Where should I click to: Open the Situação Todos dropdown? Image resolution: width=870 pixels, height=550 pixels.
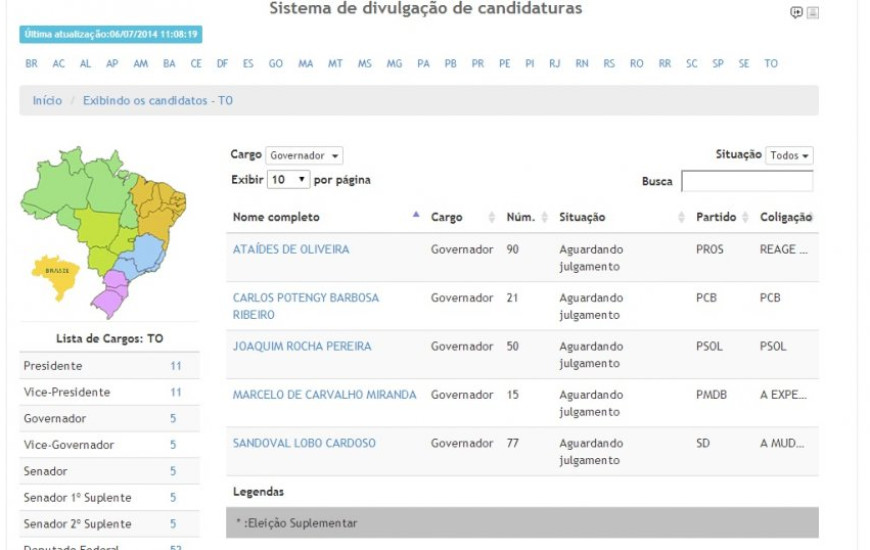point(789,155)
